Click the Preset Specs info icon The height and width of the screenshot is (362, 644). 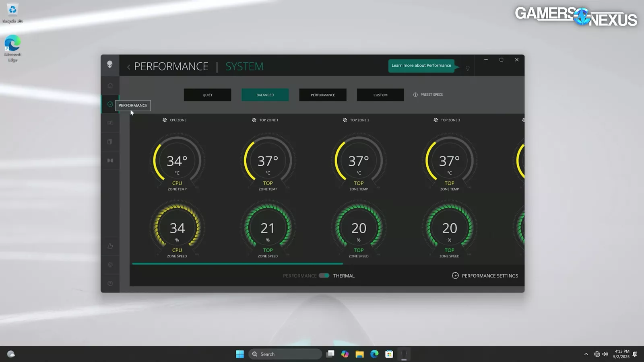415,95
